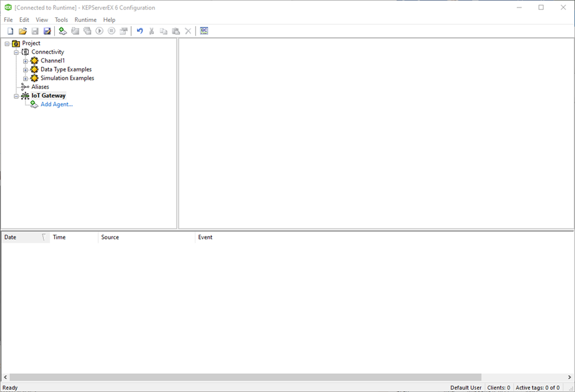The height and width of the screenshot is (392, 575).
Task: Minimize the KEPServerEX window
Action: (519, 7)
